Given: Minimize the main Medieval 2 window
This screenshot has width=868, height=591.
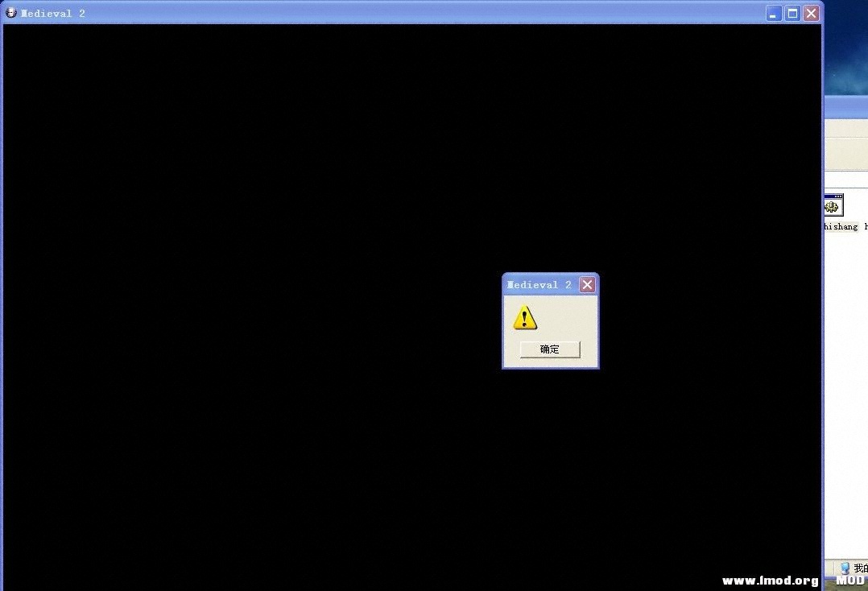Looking at the screenshot, I should (773, 14).
